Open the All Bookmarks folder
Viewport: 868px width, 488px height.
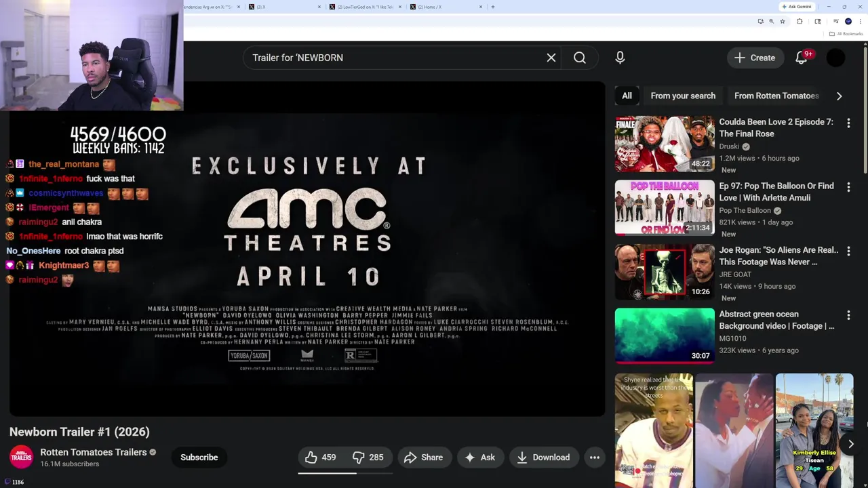(x=846, y=34)
